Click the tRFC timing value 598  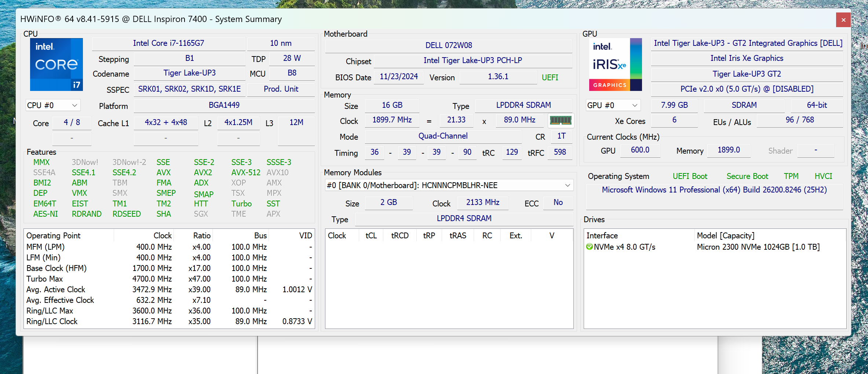coord(560,152)
